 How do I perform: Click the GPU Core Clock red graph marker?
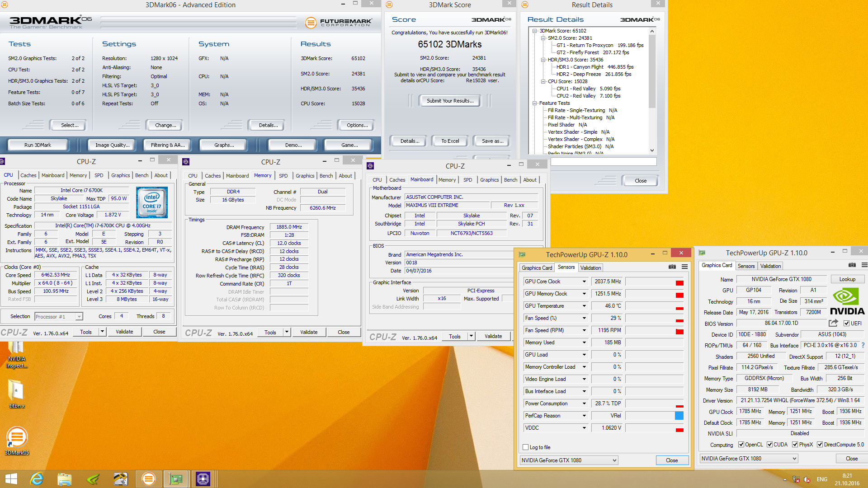[x=679, y=283]
